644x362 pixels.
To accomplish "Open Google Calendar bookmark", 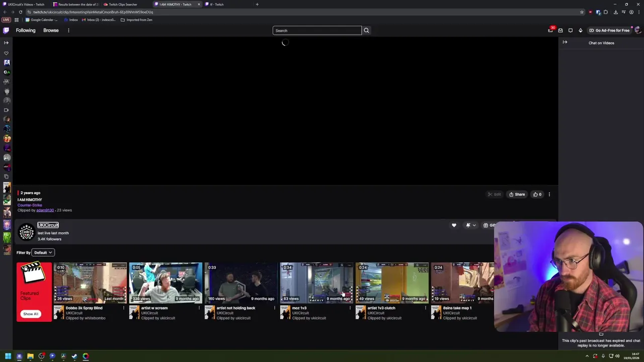I will (42, 20).
